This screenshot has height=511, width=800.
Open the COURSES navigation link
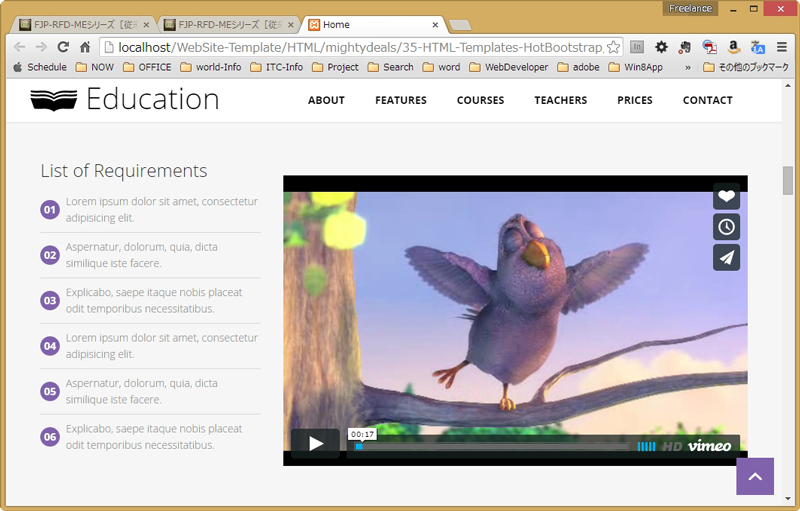click(x=481, y=100)
